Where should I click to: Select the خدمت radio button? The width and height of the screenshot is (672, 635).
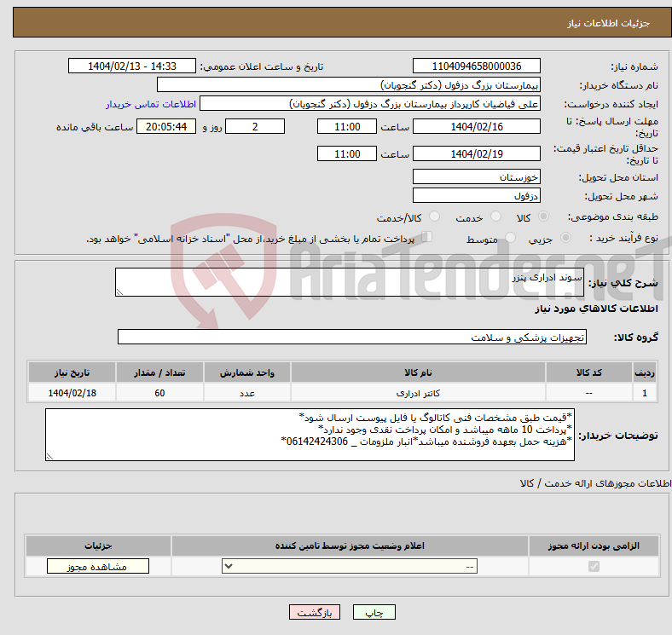pyautogui.click(x=495, y=216)
